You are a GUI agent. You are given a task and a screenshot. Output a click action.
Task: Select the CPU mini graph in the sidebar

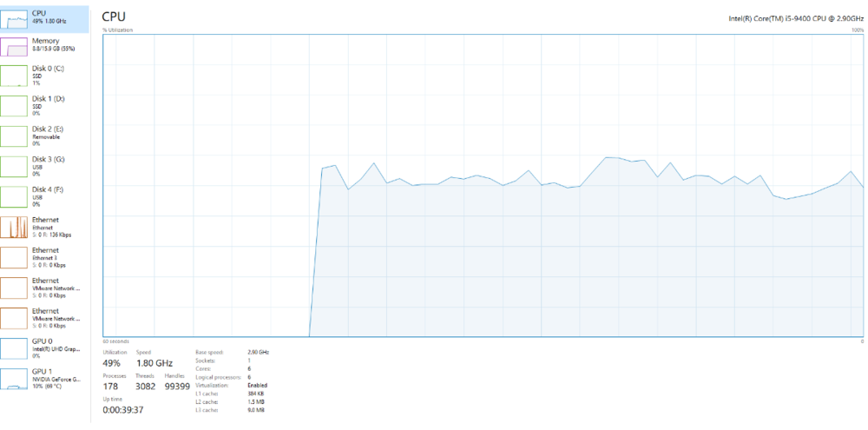(15, 19)
